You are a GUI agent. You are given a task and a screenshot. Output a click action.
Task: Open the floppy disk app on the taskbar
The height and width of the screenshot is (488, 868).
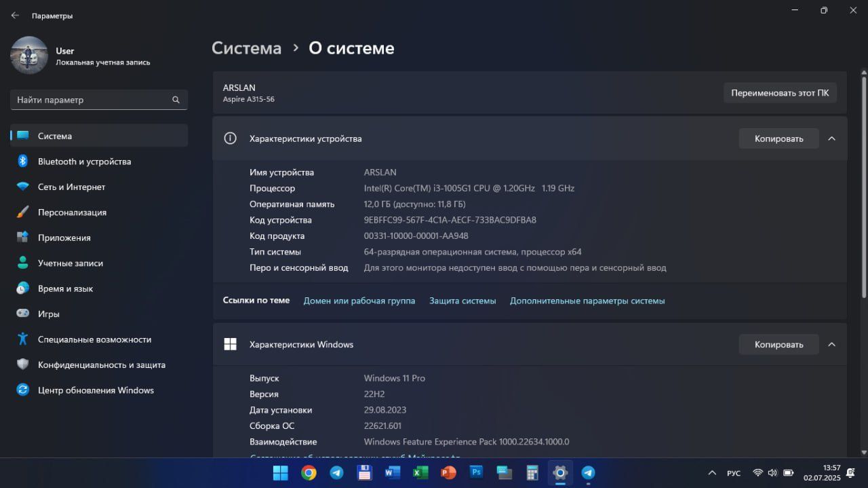point(364,472)
